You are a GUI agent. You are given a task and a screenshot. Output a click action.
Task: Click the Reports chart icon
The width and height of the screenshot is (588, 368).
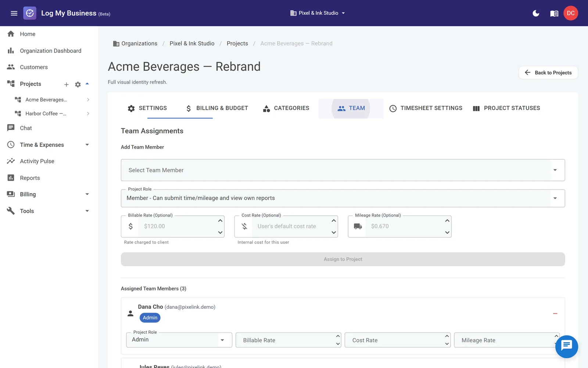[11, 178]
